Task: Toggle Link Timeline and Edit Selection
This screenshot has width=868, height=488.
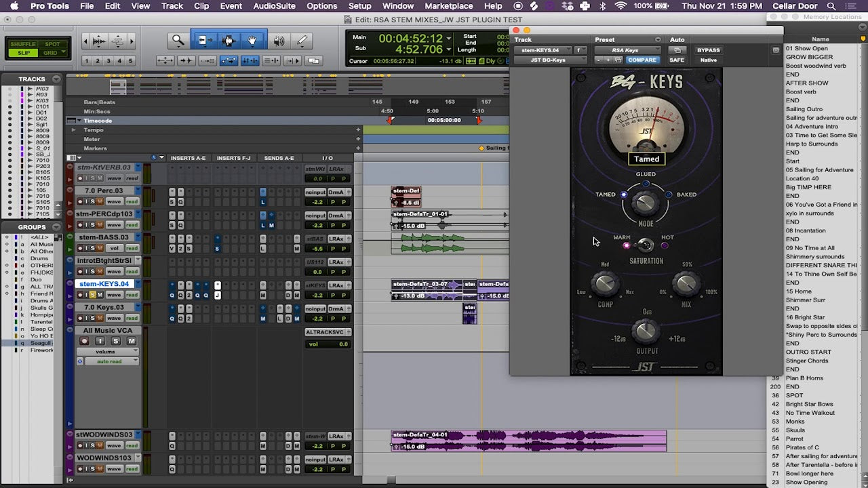Action: click(250, 60)
